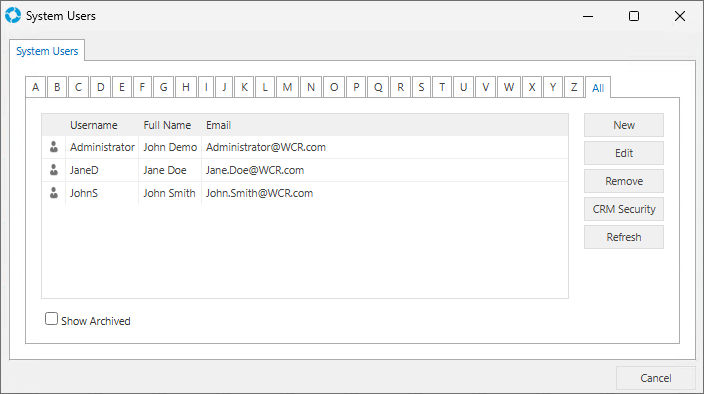
Task: Filter list by letter A
Action: [35, 87]
